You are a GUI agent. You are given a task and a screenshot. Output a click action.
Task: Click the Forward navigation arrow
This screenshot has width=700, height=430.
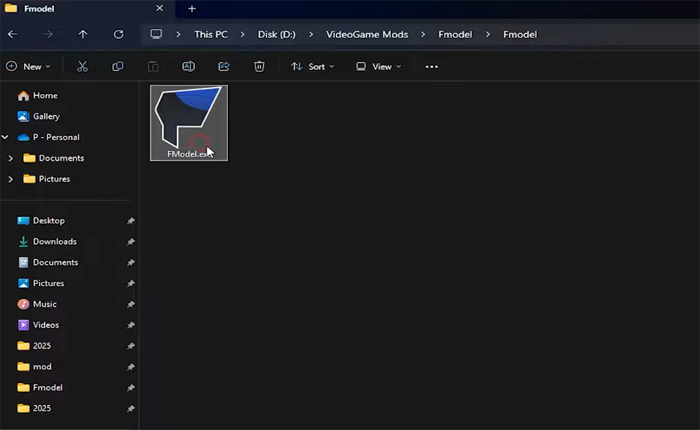point(48,34)
